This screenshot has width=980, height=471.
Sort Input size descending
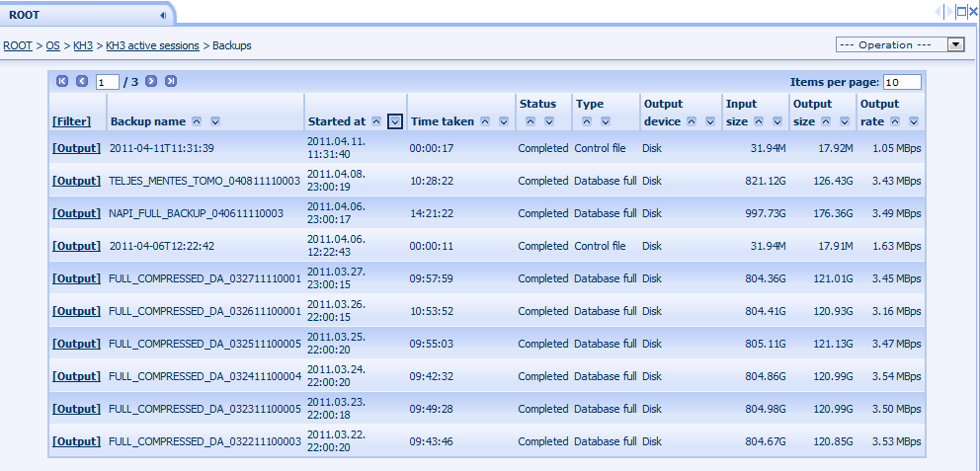(x=777, y=121)
